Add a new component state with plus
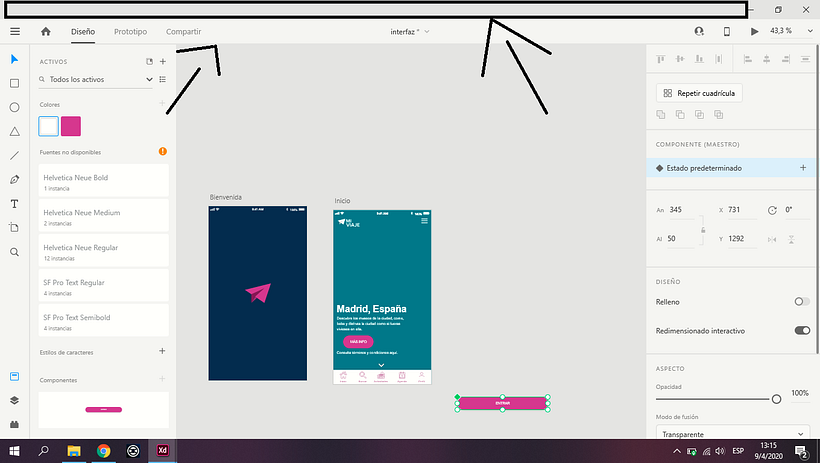Viewport: 820px width, 463px height. click(803, 168)
